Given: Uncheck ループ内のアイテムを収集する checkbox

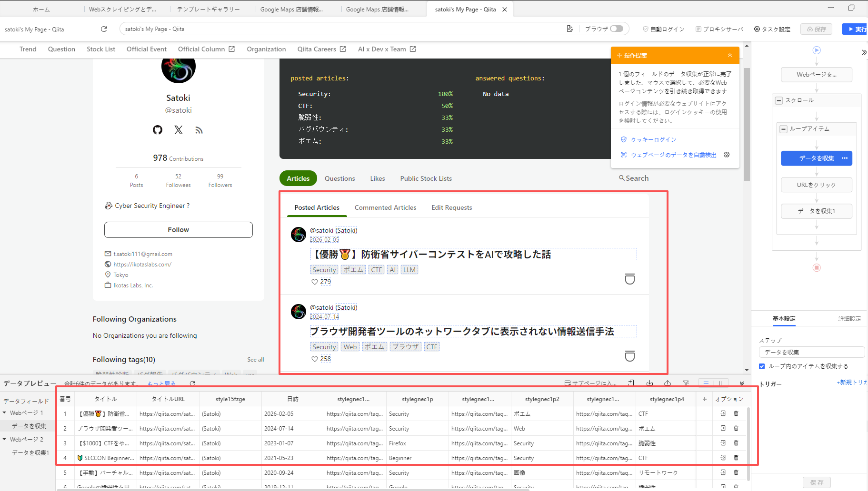Looking at the screenshot, I should click(x=762, y=366).
